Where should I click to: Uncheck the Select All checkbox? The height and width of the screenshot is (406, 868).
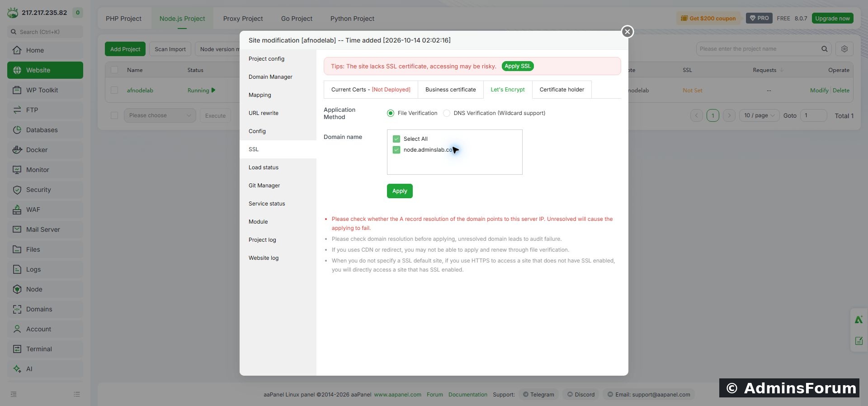pyautogui.click(x=396, y=139)
